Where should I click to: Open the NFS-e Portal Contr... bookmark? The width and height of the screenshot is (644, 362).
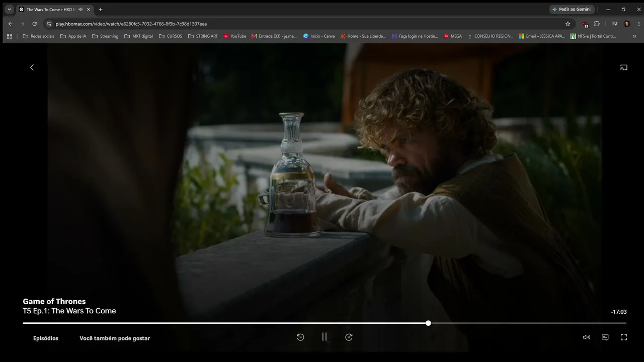[593, 36]
